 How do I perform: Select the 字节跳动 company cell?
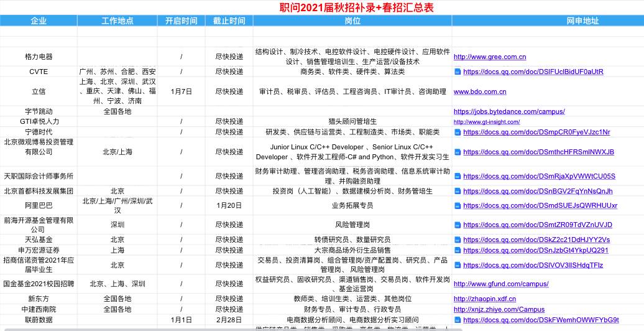coord(39,111)
